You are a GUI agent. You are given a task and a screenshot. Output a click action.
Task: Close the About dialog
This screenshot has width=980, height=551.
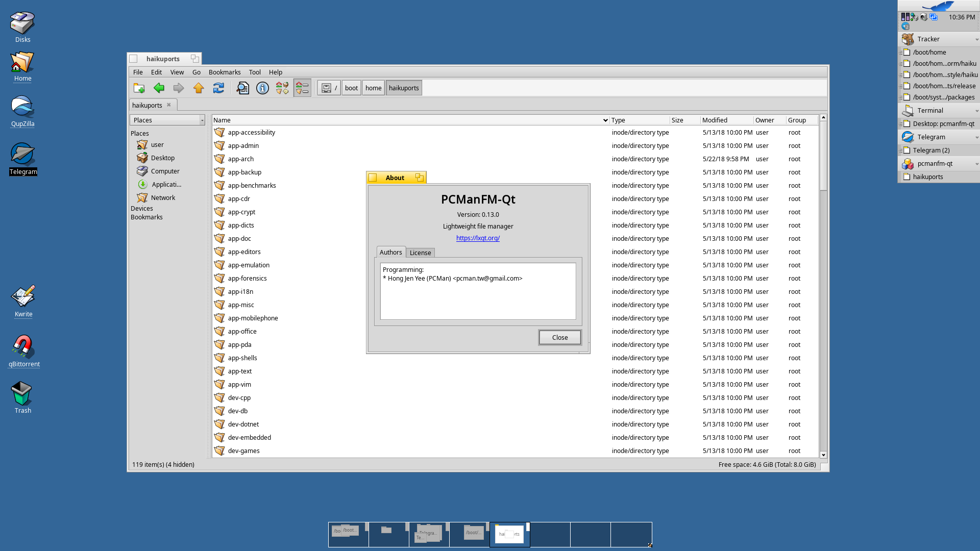[560, 337]
